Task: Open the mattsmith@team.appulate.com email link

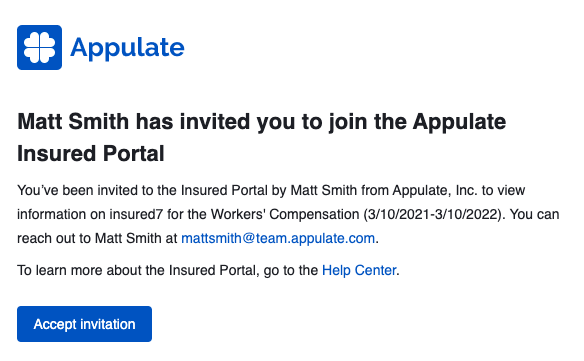Action: coord(278,238)
